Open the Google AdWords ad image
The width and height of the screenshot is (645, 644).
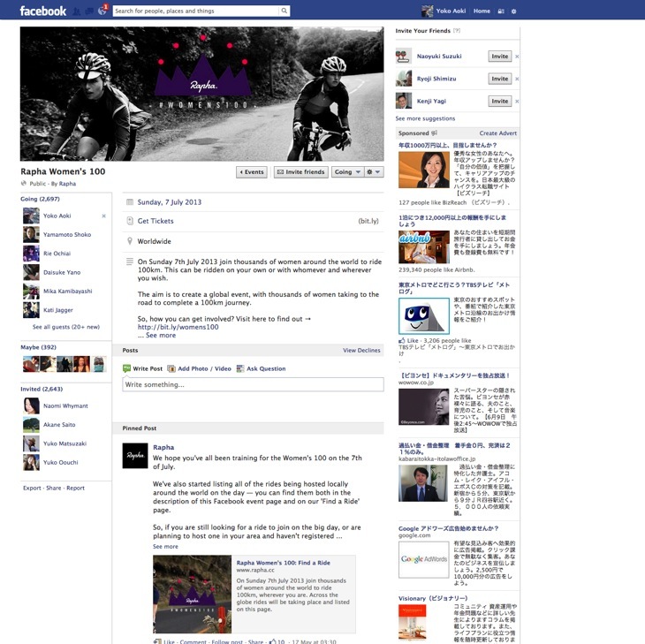(x=424, y=560)
